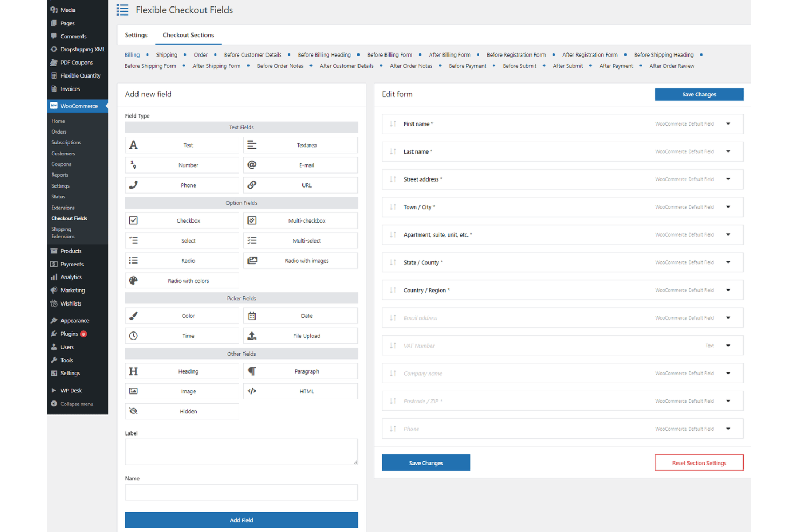798x532 pixels.
Task: Open WooCommerce Orders submenu item
Action: (x=59, y=132)
